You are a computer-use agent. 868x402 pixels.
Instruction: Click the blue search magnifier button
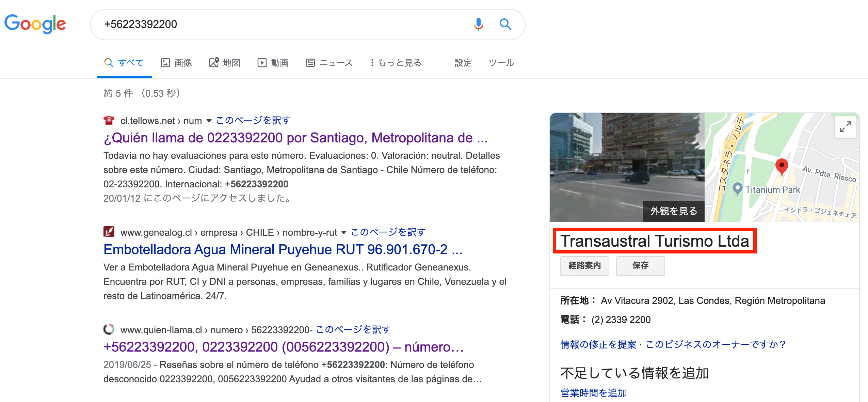point(505,24)
